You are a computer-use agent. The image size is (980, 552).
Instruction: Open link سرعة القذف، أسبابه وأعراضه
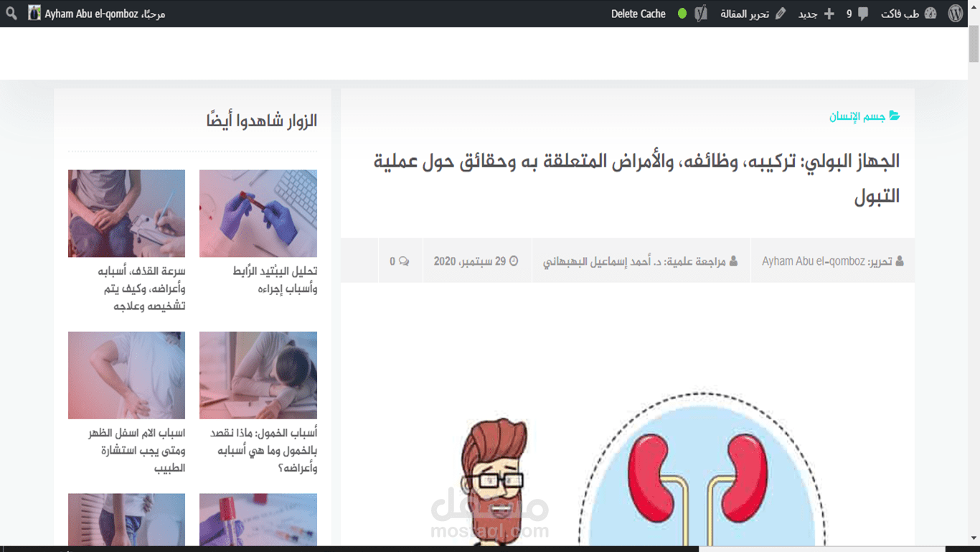click(x=142, y=289)
